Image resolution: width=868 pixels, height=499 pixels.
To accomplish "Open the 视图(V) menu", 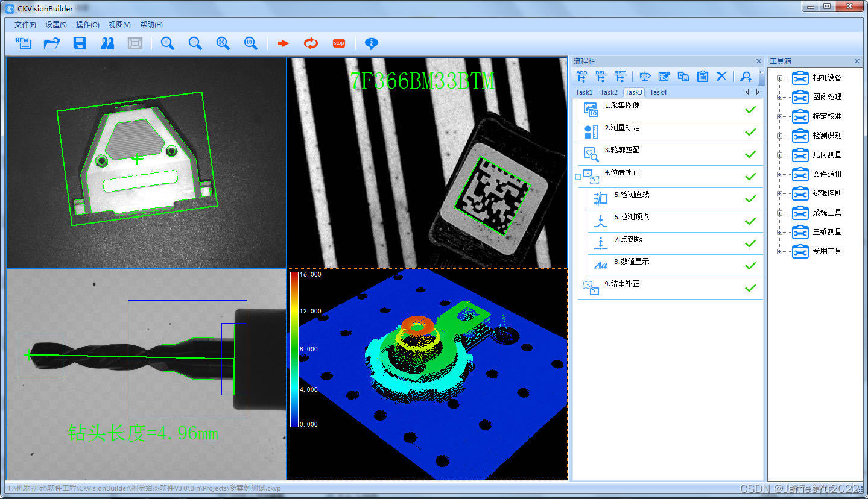I will point(119,25).
